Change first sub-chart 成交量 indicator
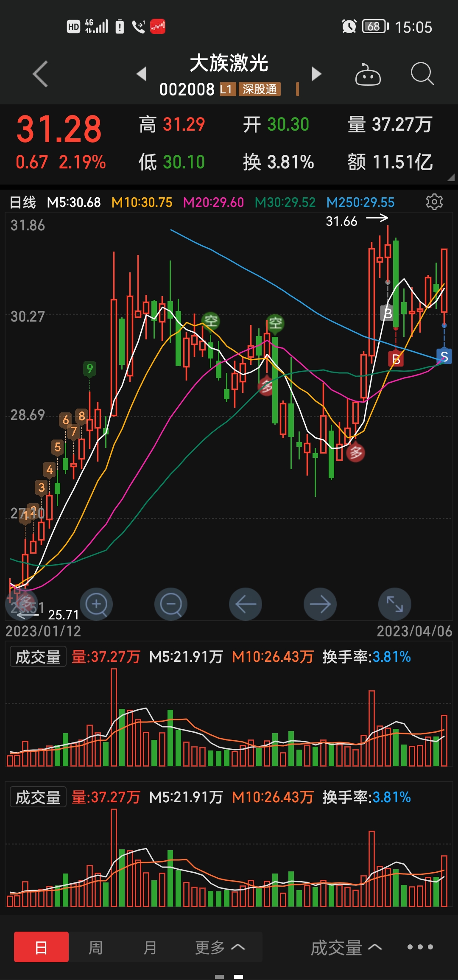This screenshot has width=458, height=980. [x=38, y=657]
